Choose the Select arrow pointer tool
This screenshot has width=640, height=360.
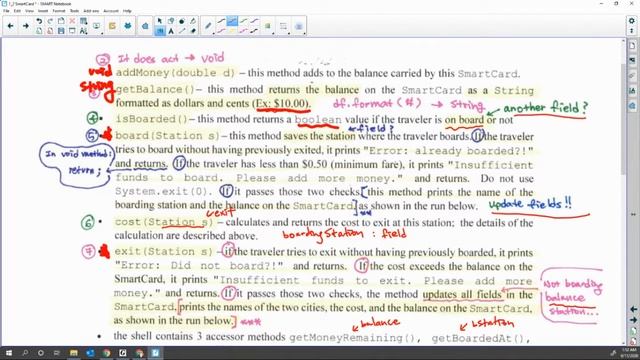click(160, 21)
